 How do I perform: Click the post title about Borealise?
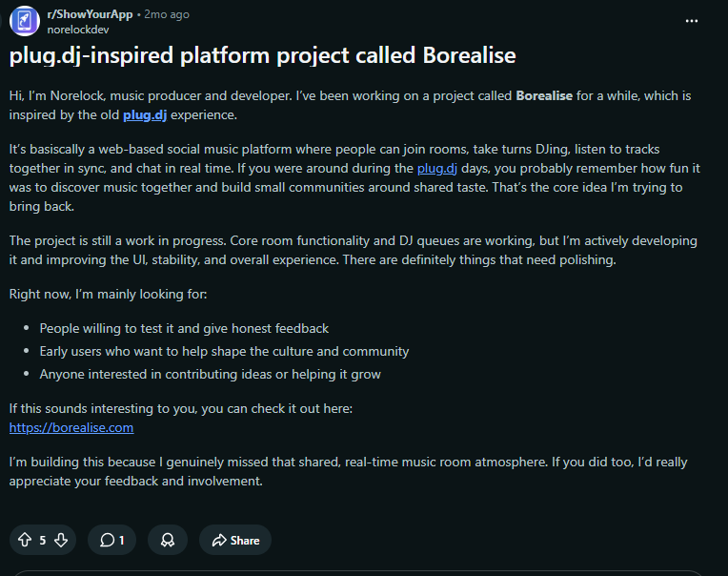(x=262, y=55)
